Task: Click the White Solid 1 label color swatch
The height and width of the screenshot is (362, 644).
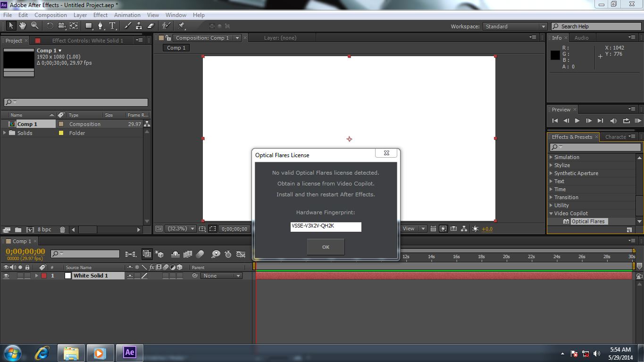Action: (44, 276)
